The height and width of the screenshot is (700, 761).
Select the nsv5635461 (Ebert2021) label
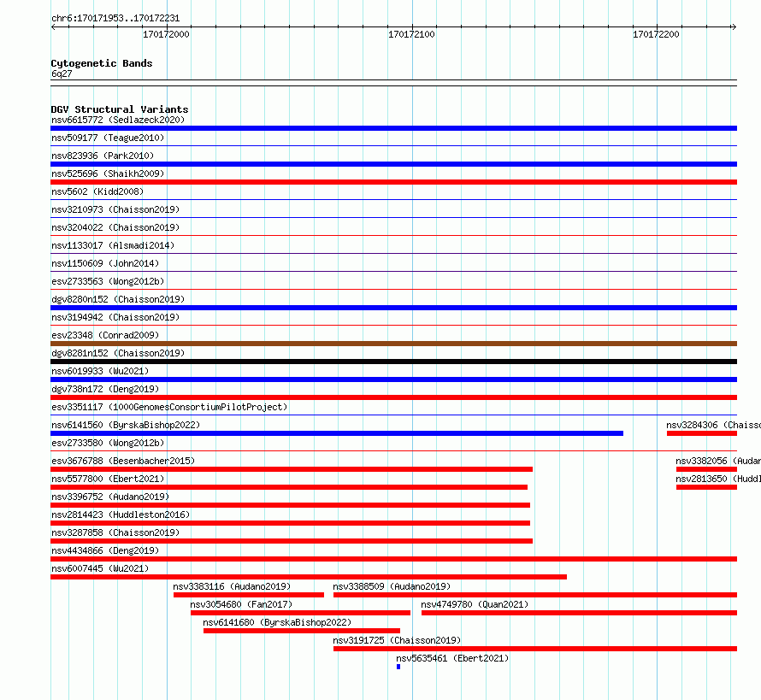(452, 658)
